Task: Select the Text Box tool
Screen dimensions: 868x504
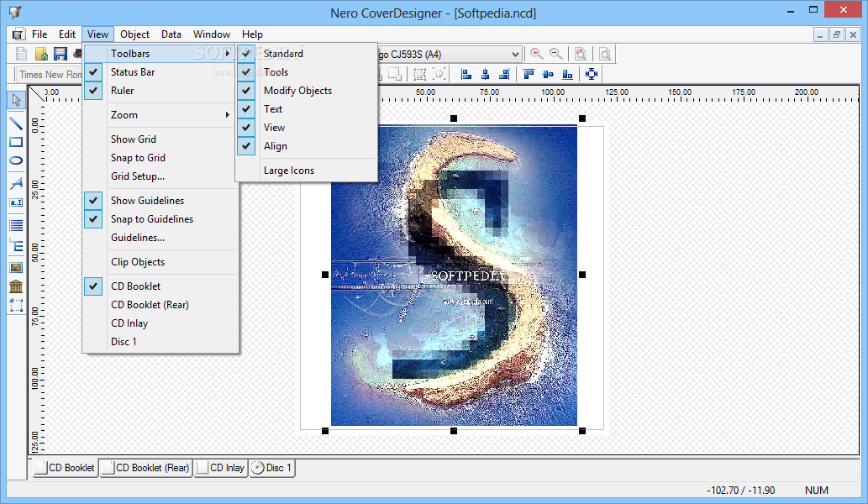Action: coord(16,202)
